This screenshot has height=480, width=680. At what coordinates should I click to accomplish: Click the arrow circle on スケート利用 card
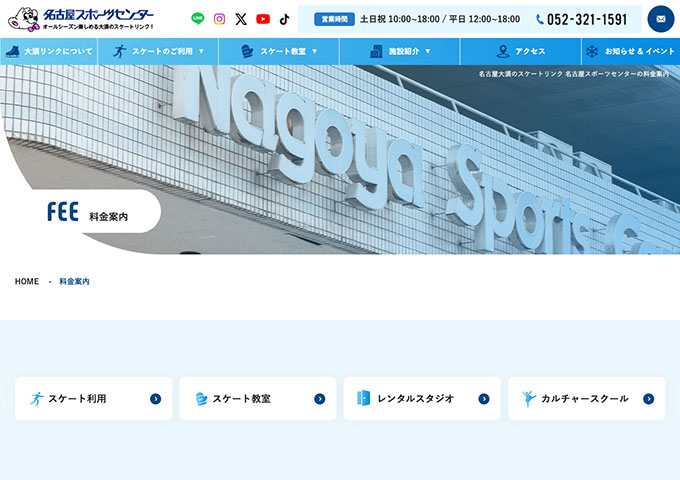coord(155,398)
